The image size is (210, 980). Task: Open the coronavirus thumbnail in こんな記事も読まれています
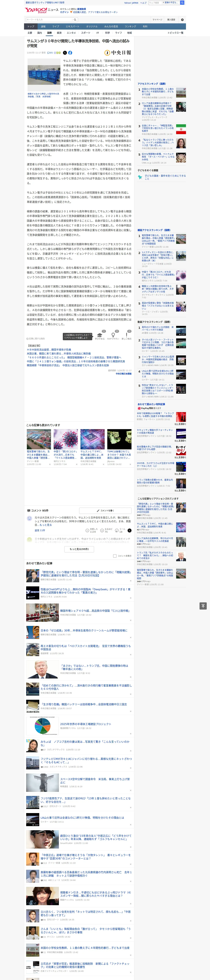(x=66, y=439)
